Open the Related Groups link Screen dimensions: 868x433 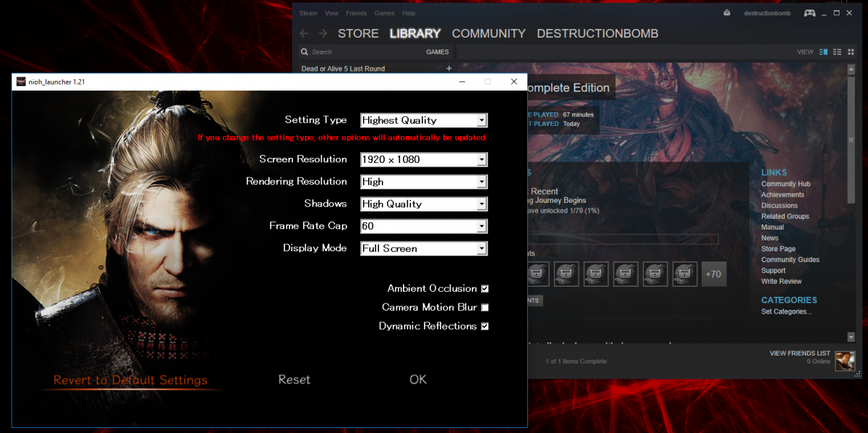pyautogui.click(x=785, y=216)
